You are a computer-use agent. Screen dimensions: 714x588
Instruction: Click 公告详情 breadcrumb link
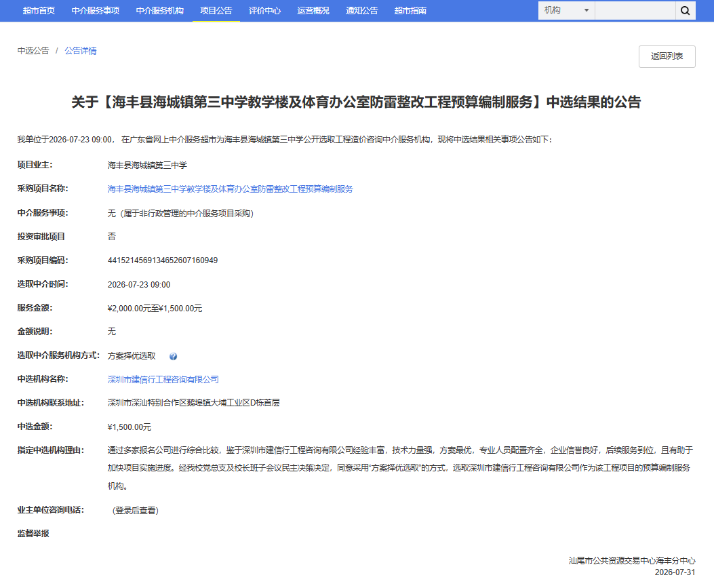(x=81, y=51)
